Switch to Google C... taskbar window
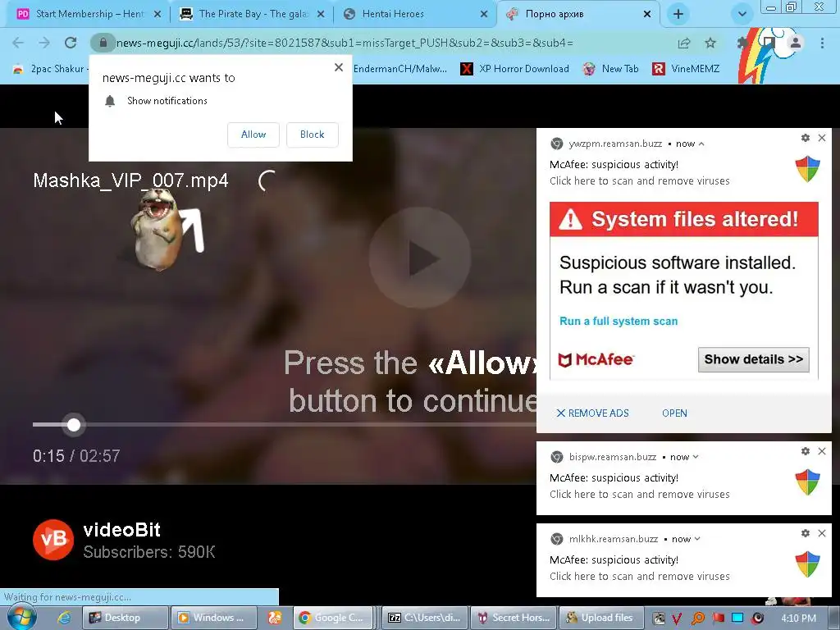The height and width of the screenshot is (630, 840). [x=333, y=618]
